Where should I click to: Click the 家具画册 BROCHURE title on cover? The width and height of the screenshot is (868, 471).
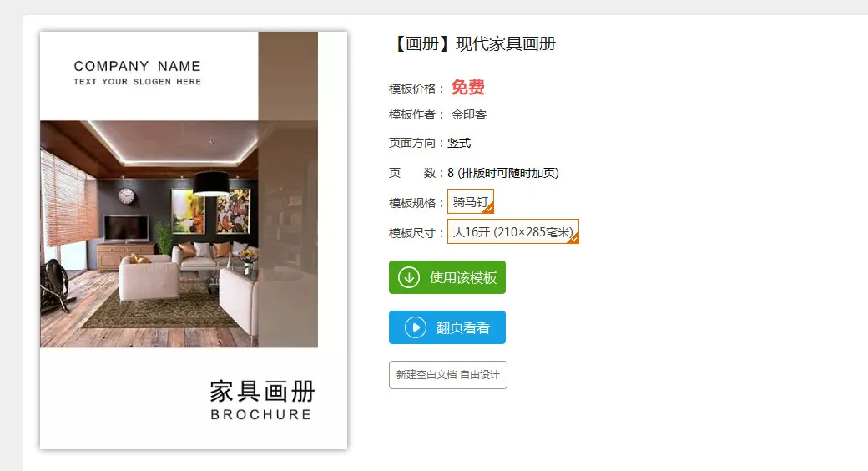[262, 400]
